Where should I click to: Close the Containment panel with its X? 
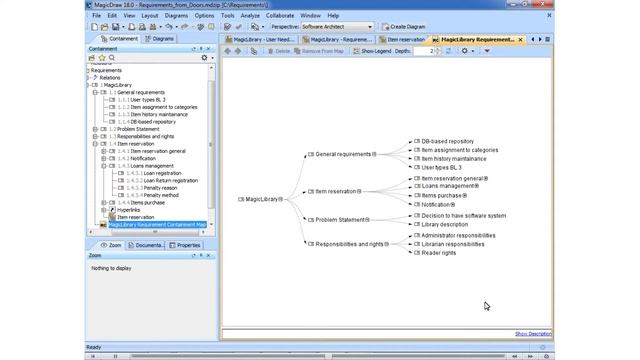pyautogui.click(x=209, y=49)
